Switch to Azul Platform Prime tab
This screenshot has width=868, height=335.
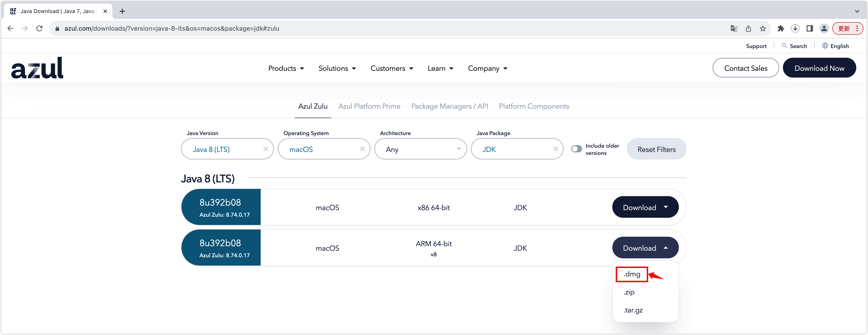pyautogui.click(x=369, y=106)
